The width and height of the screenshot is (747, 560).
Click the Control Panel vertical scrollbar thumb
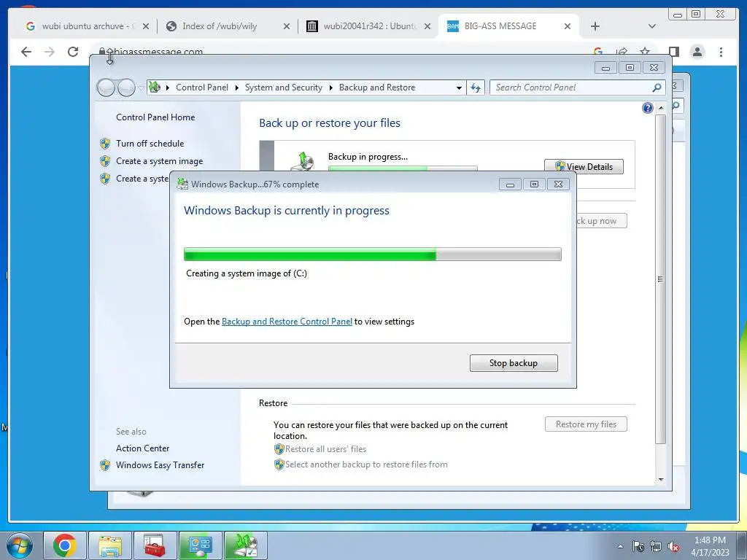tap(660, 279)
